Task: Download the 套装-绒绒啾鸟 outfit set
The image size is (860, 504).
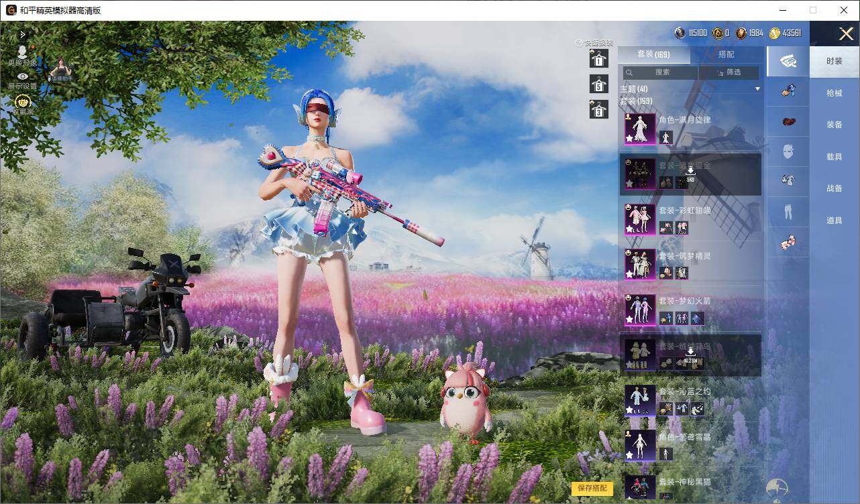Action: [x=690, y=355]
